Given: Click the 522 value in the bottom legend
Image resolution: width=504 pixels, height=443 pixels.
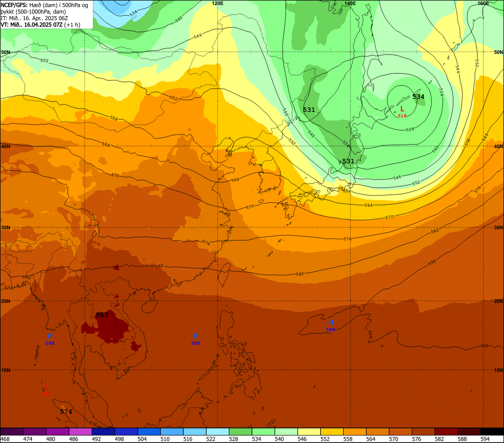Looking at the screenshot, I should (x=211, y=439).
